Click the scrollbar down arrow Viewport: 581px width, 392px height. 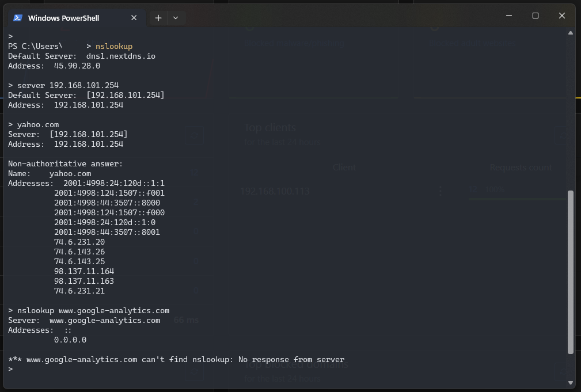pos(570,383)
